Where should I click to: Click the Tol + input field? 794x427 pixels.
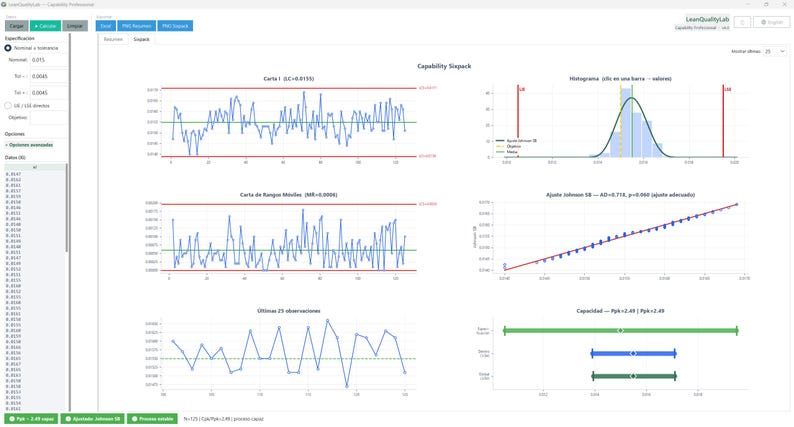pyautogui.click(x=49, y=93)
